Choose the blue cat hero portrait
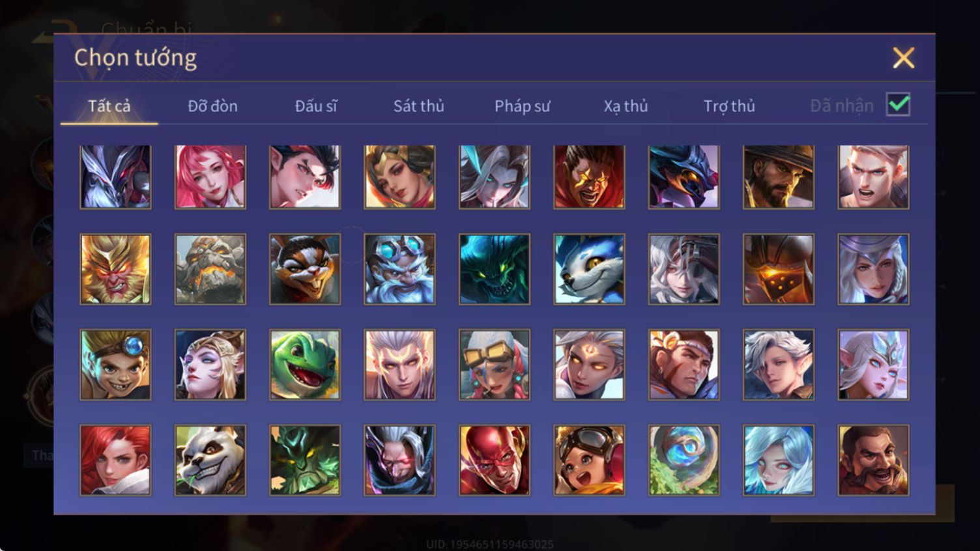 tap(589, 269)
